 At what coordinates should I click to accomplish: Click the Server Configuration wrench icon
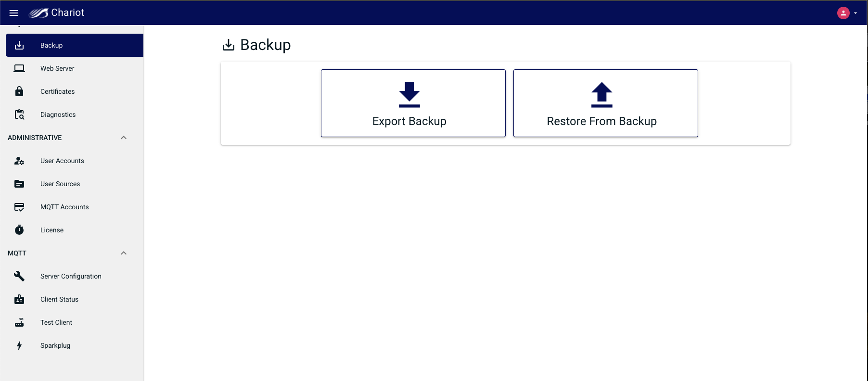point(19,276)
